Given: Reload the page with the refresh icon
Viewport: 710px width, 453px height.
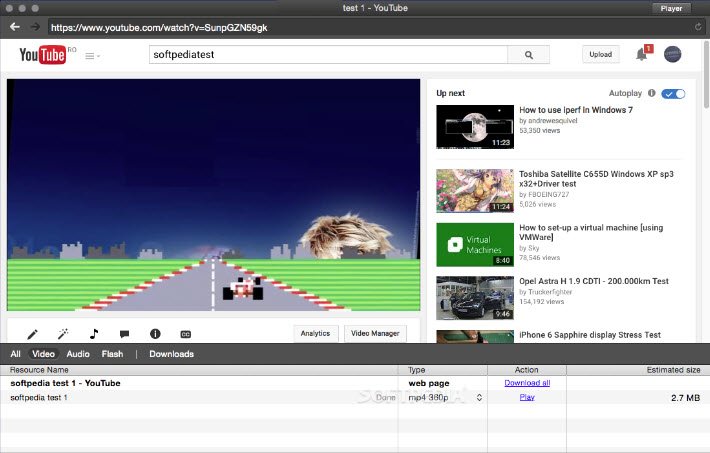Looking at the screenshot, I should (x=698, y=27).
